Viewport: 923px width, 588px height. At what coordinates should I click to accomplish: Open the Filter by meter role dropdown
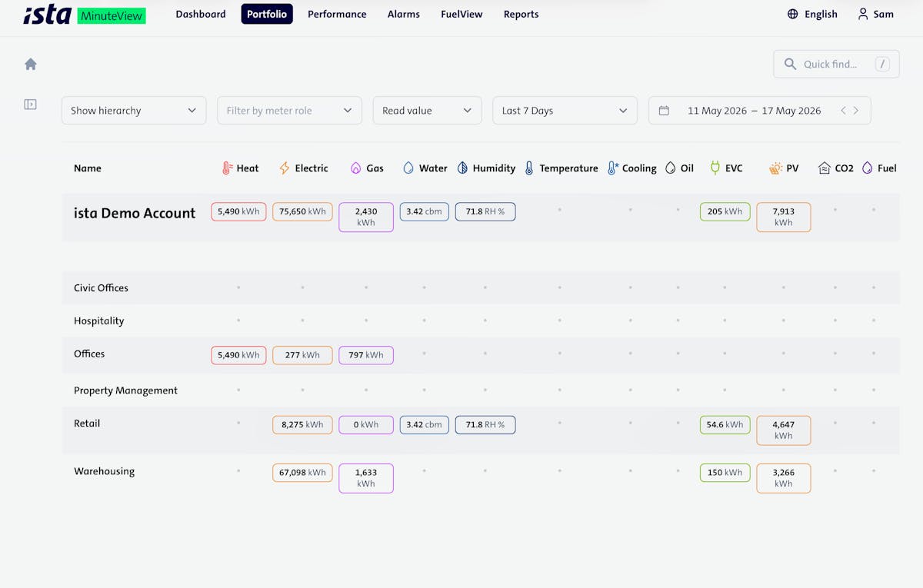pyautogui.click(x=289, y=111)
